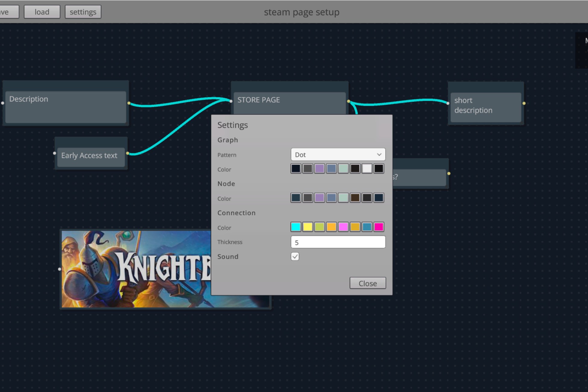The width and height of the screenshot is (588, 392).
Task: Select the brown node color swatch
Action: pos(355,198)
